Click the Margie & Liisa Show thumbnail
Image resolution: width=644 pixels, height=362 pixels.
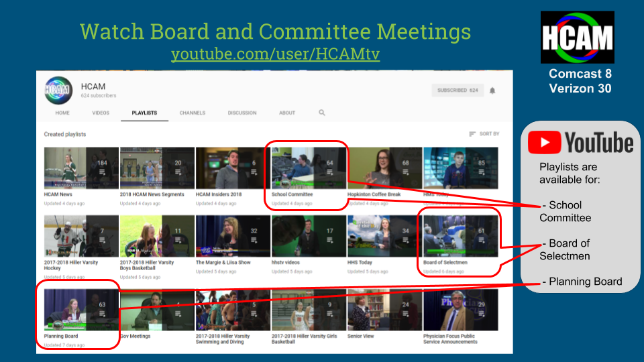(233, 236)
